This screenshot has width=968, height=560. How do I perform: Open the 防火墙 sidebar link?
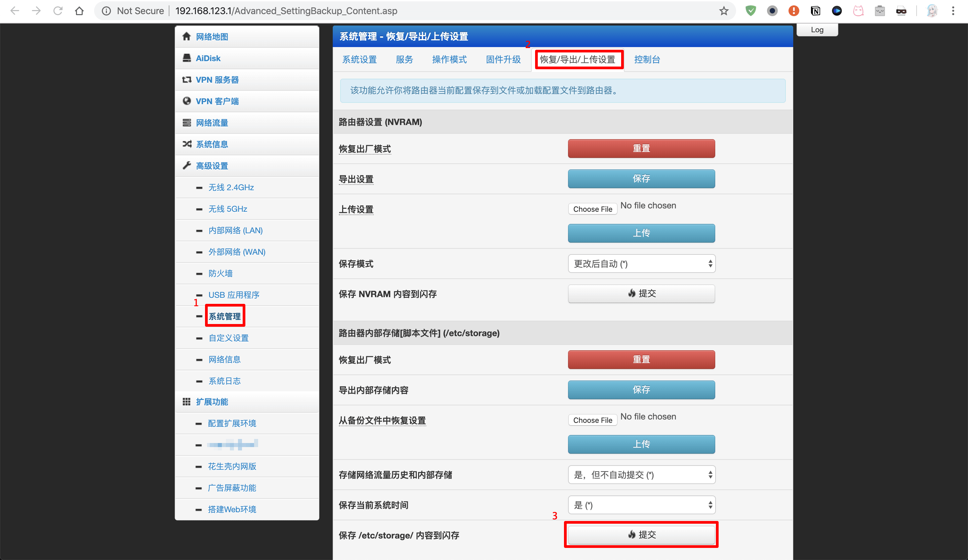click(x=220, y=274)
